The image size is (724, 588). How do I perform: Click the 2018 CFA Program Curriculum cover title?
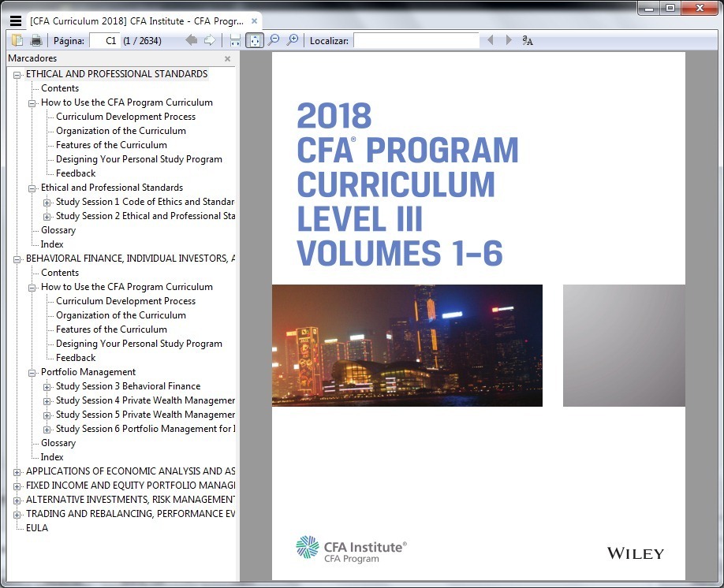pos(407,184)
